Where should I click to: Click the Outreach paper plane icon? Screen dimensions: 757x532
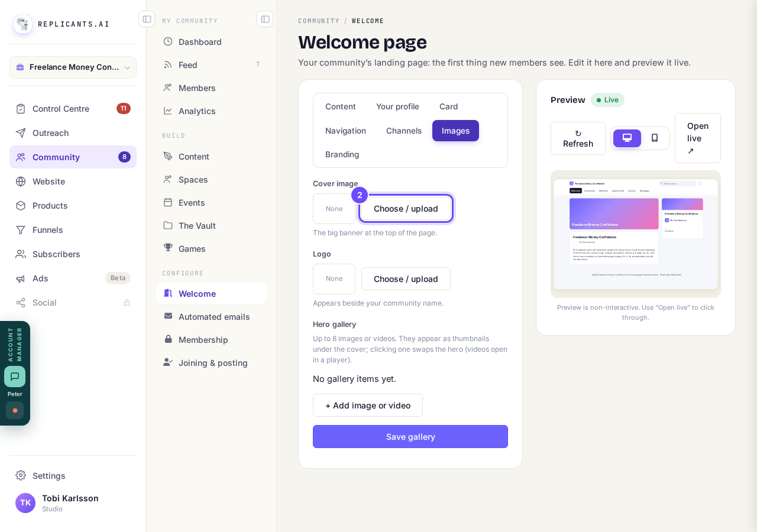21,132
